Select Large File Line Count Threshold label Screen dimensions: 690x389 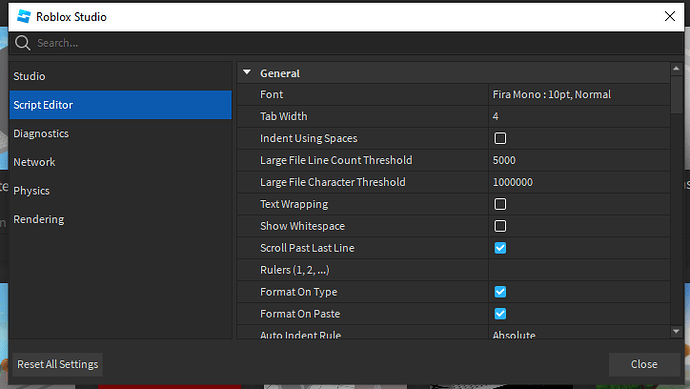[x=336, y=160]
